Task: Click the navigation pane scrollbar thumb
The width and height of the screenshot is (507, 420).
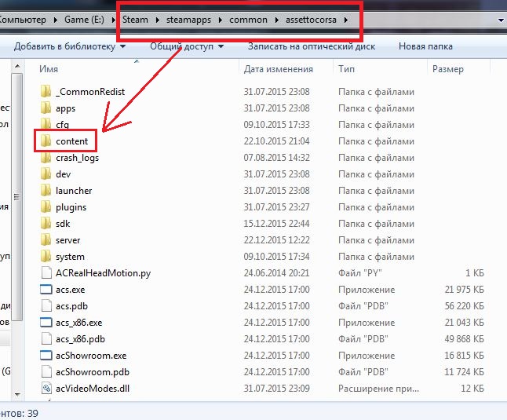Action: click(17, 197)
